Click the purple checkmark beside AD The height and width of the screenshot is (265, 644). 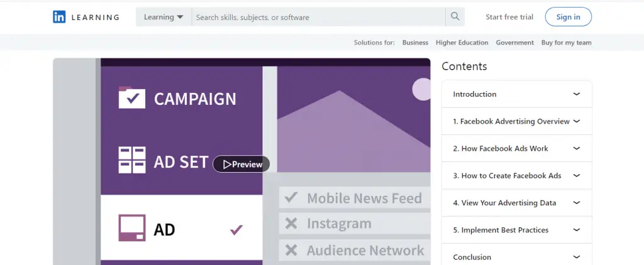(236, 230)
